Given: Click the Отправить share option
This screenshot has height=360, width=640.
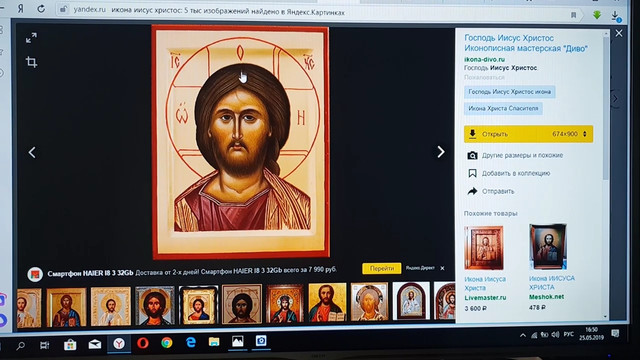Looking at the screenshot, I should point(498,191).
